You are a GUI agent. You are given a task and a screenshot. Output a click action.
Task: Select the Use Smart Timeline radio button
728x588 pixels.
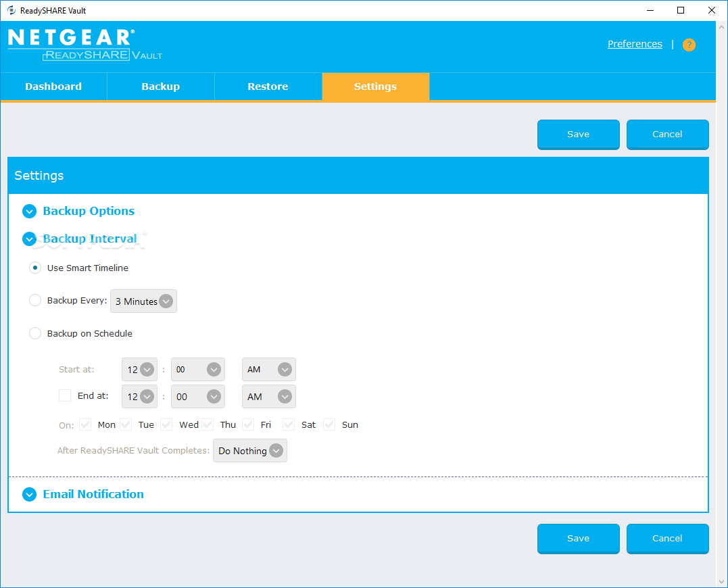coord(35,268)
